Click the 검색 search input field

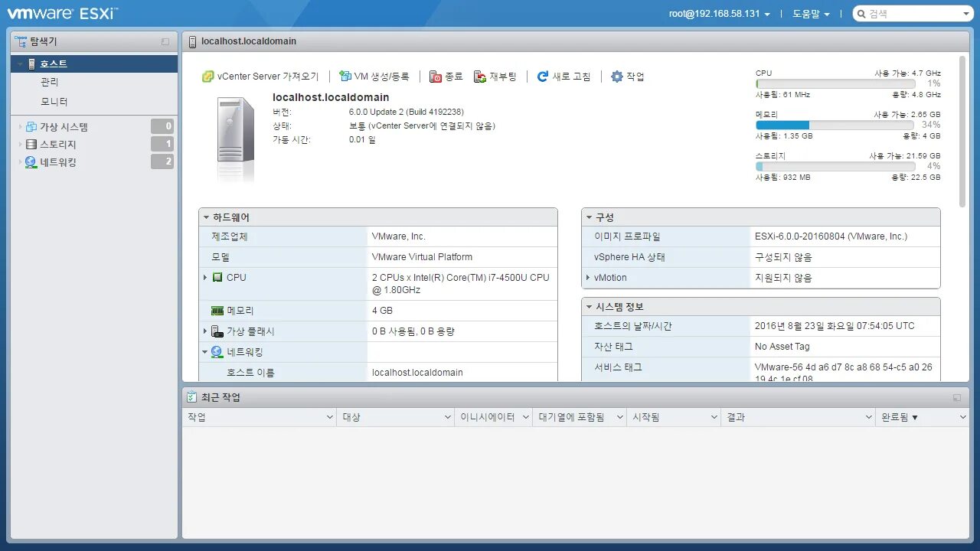coord(913,14)
